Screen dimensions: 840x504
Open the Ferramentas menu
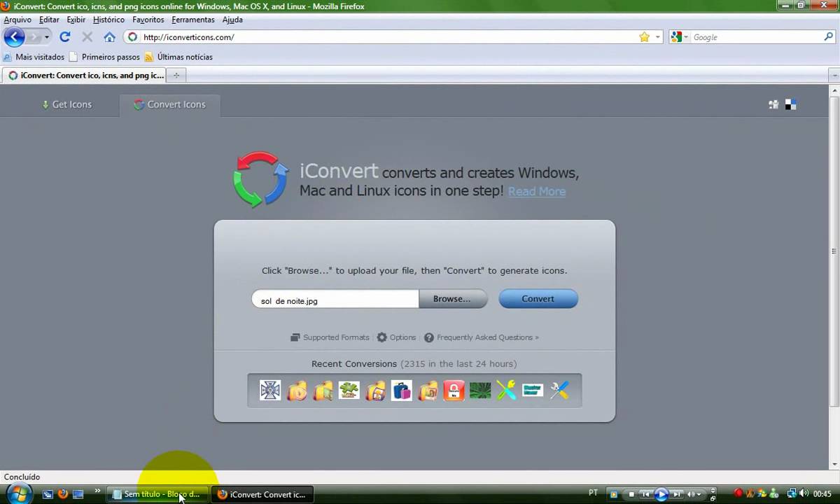[193, 20]
